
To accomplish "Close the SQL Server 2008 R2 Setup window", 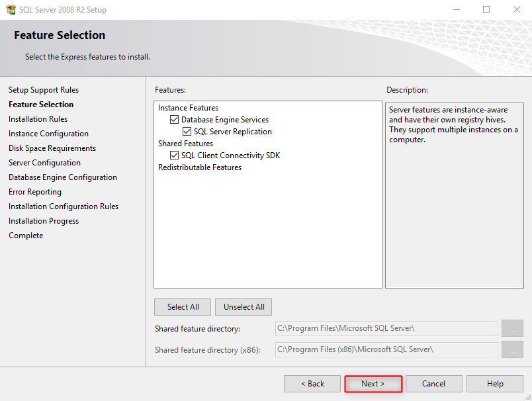I will click(x=516, y=9).
